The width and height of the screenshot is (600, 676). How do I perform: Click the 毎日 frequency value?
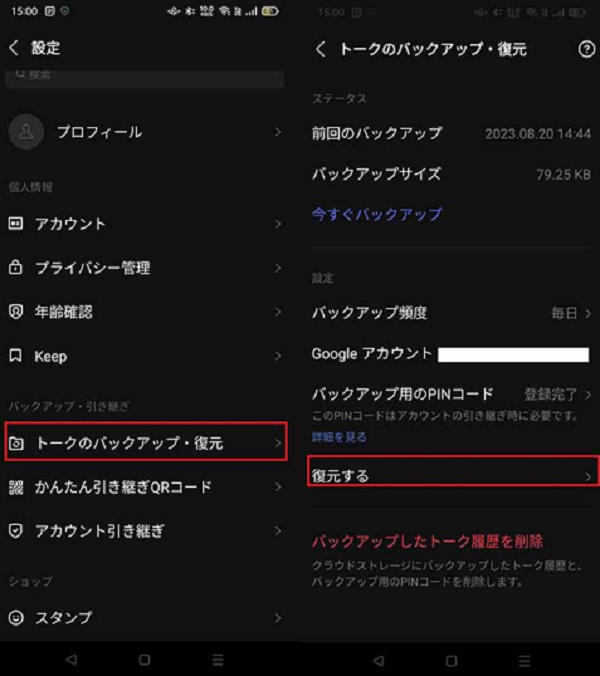(x=564, y=313)
